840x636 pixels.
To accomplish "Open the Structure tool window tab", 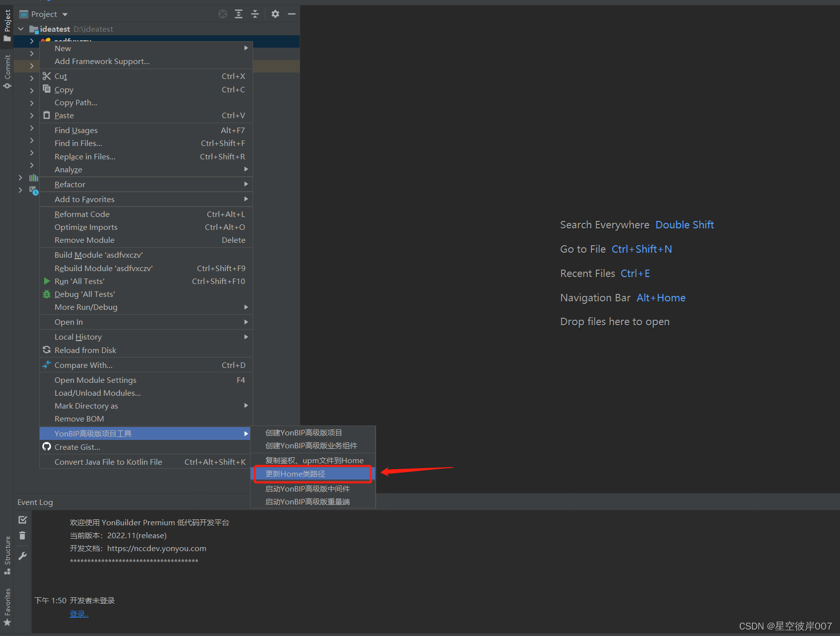I will click(7, 555).
